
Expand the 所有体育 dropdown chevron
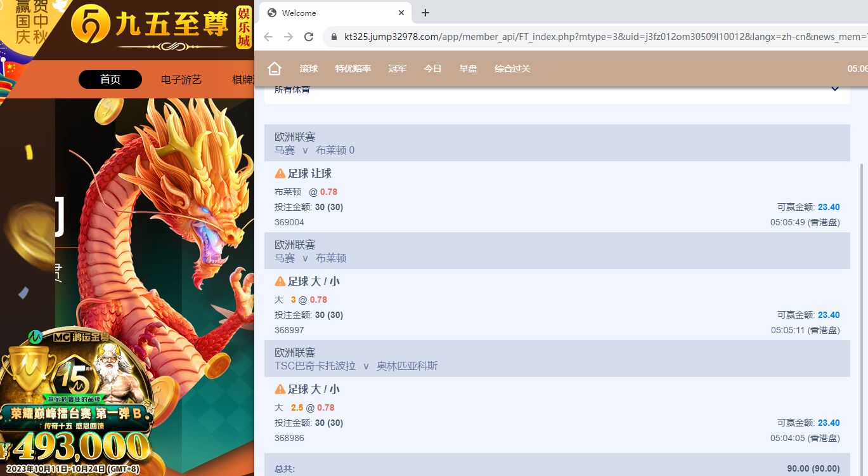835,89
